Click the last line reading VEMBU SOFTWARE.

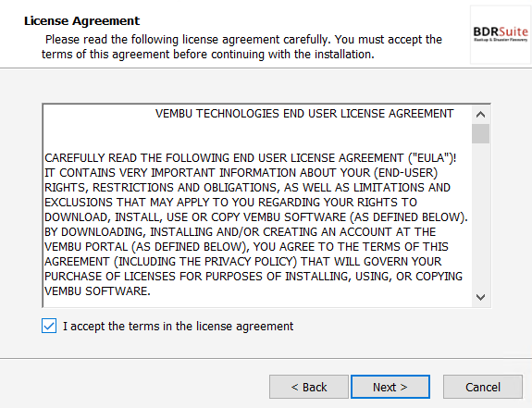97,291
